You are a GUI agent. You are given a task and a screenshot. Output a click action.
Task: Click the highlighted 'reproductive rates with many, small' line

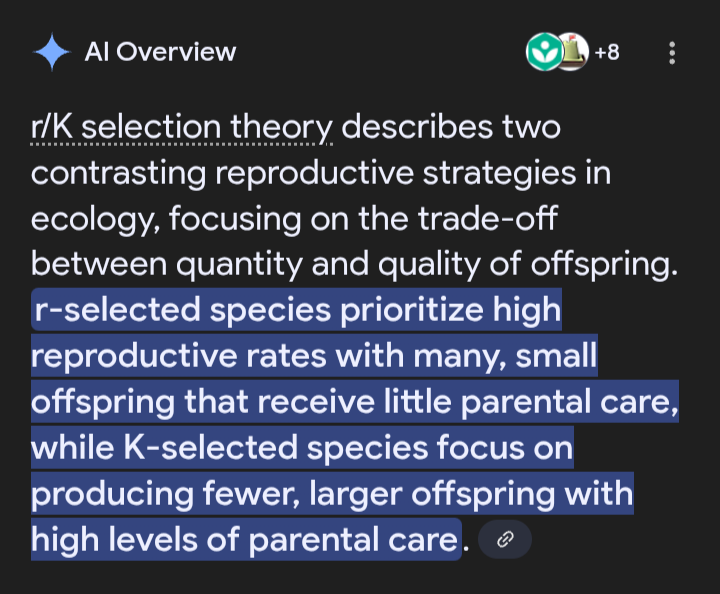coord(315,355)
